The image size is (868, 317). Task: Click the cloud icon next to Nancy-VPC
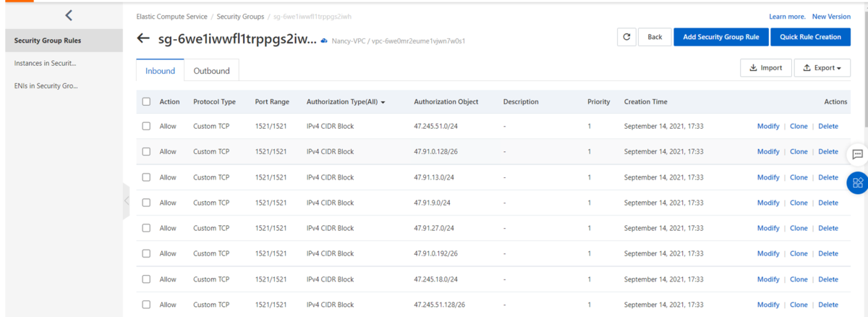324,41
